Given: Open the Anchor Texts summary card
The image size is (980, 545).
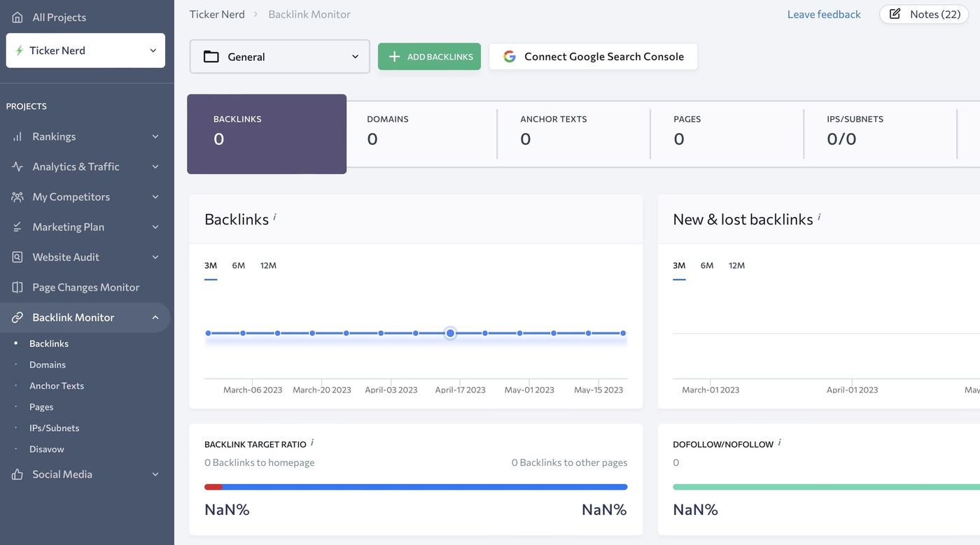Looking at the screenshot, I should tap(574, 134).
